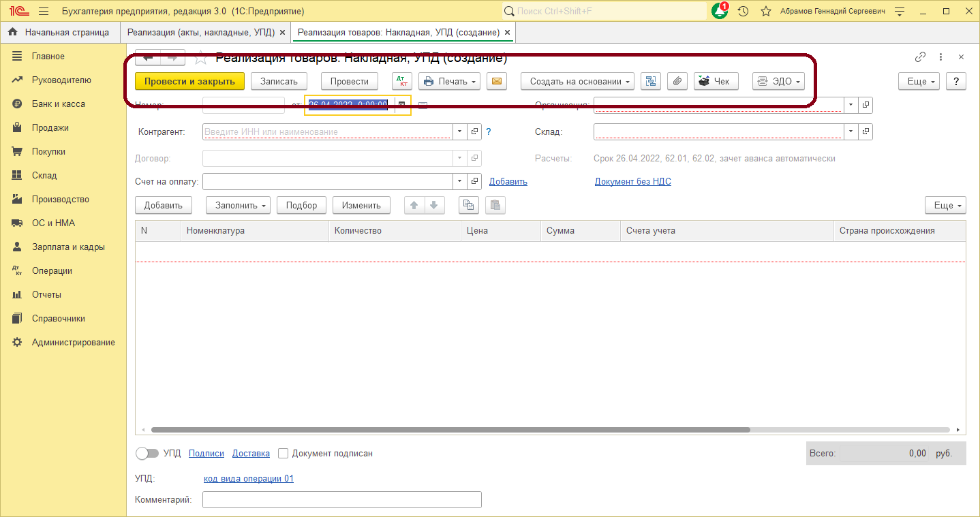Click the document structure icon

[651, 81]
